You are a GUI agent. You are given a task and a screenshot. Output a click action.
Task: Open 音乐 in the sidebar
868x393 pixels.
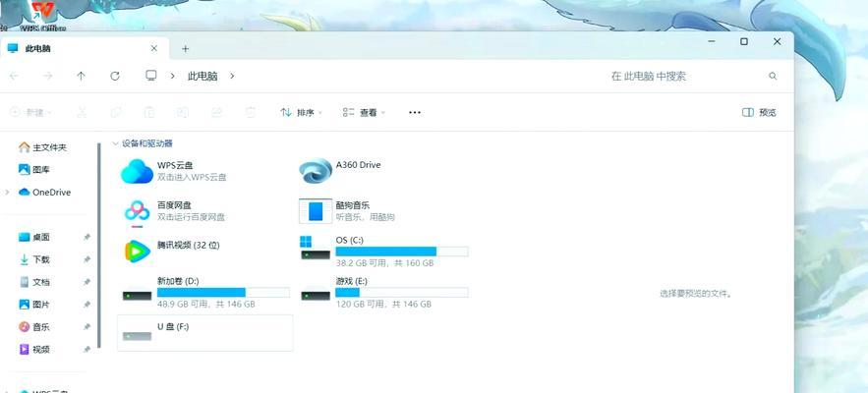(x=34, y=327)
